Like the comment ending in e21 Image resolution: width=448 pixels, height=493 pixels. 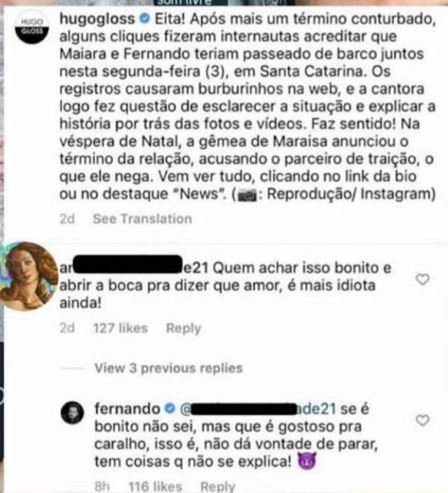pos(423,279)
